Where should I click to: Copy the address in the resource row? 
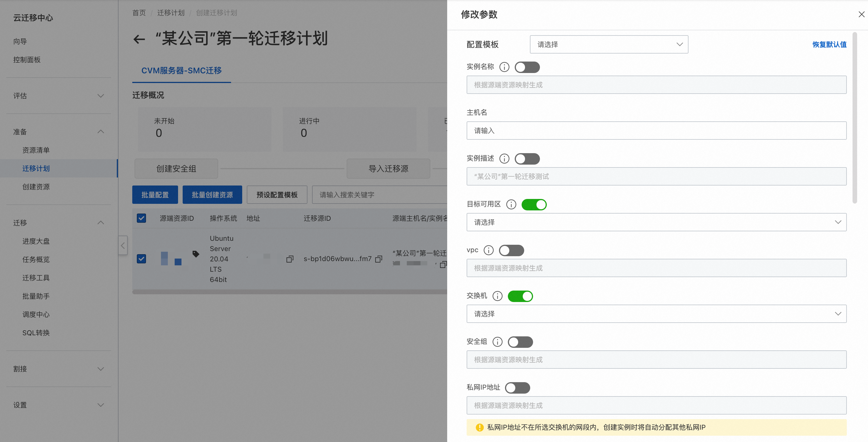point(290,259)
